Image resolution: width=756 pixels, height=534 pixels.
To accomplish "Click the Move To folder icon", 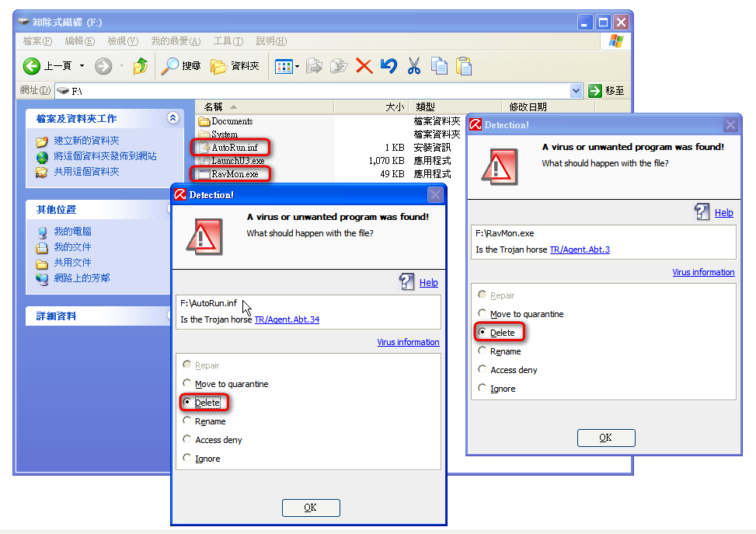I will pos(314,66).
